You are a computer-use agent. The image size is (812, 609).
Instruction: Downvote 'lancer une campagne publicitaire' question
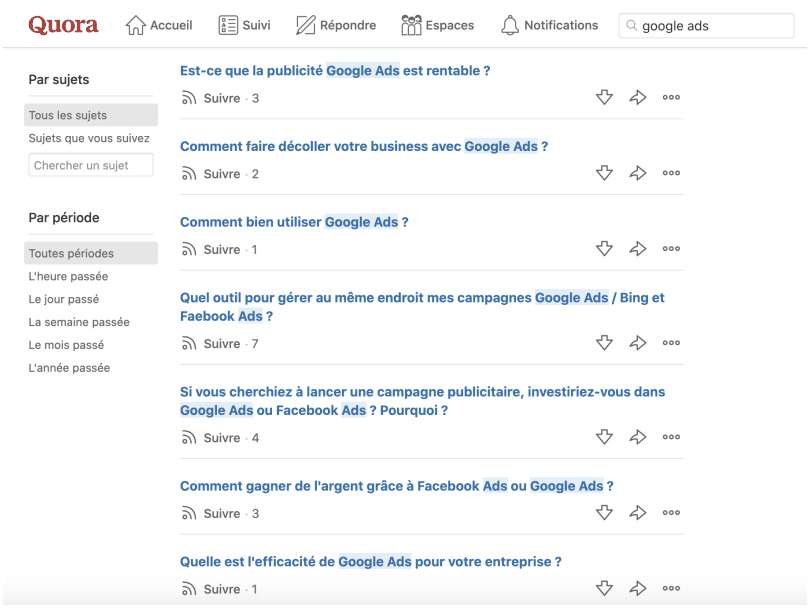click(x=604, y=437)
